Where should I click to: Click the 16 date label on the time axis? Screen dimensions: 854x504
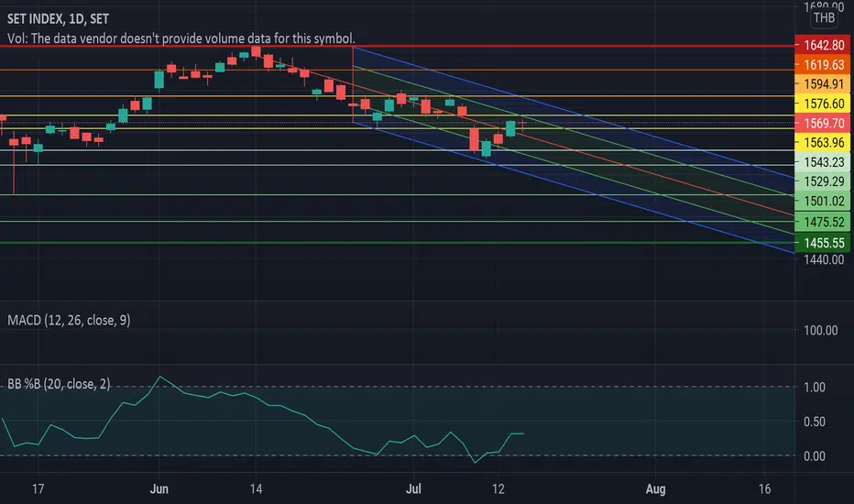[x=765, y=488]
